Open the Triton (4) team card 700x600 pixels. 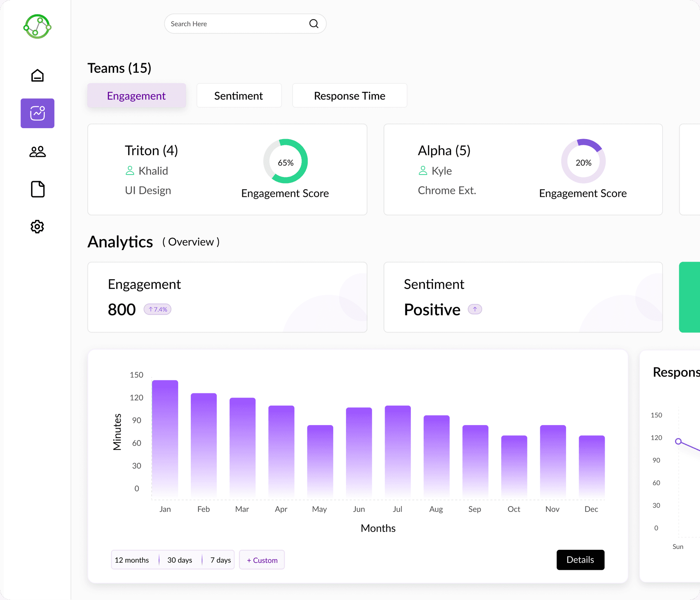point(227,169)
